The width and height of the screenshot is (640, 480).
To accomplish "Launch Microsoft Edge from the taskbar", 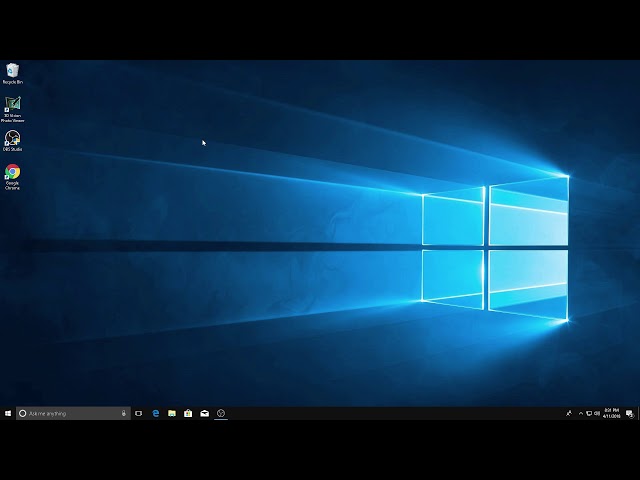I will 156,413.
